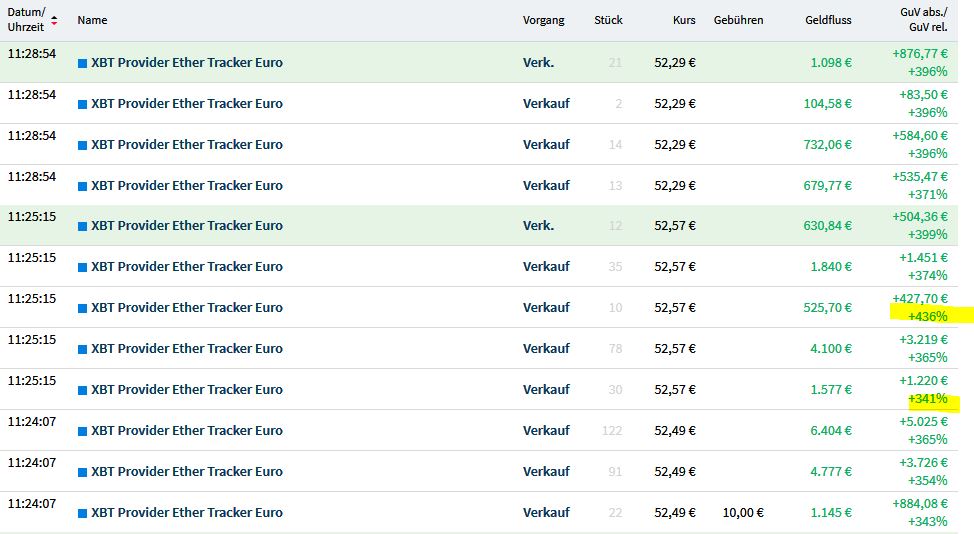Click blue square icon in 630,84 € row
Viewport: 974px width, 534px height.
pos(82,226)
